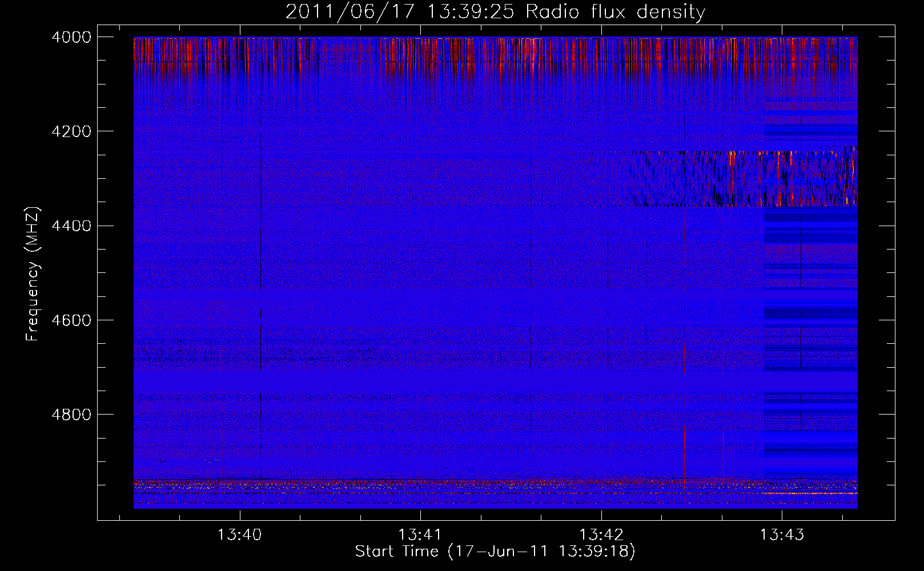Click the 4600 frequency tick label
Screen dimensions: 924x571
click(71, 320)
